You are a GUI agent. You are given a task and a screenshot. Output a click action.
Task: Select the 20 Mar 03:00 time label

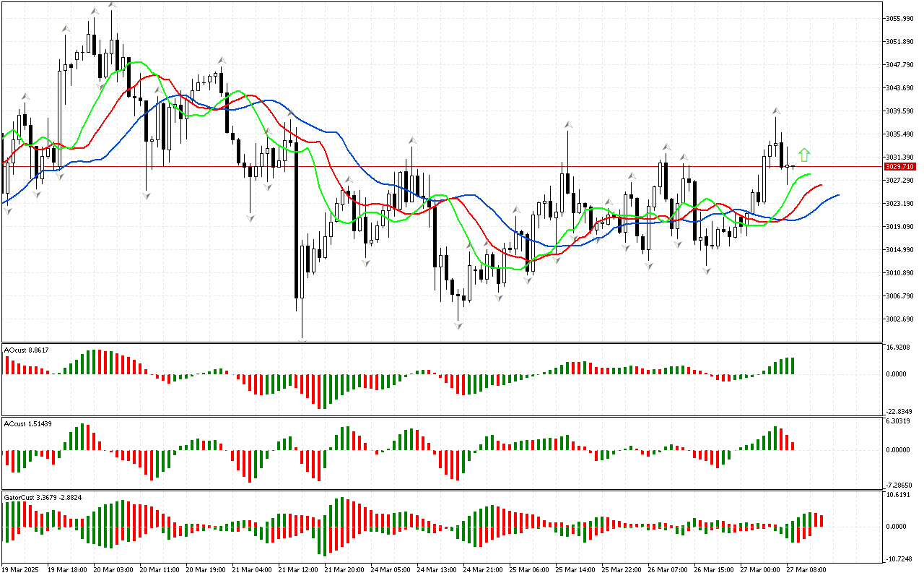click(x=114, y=570)
